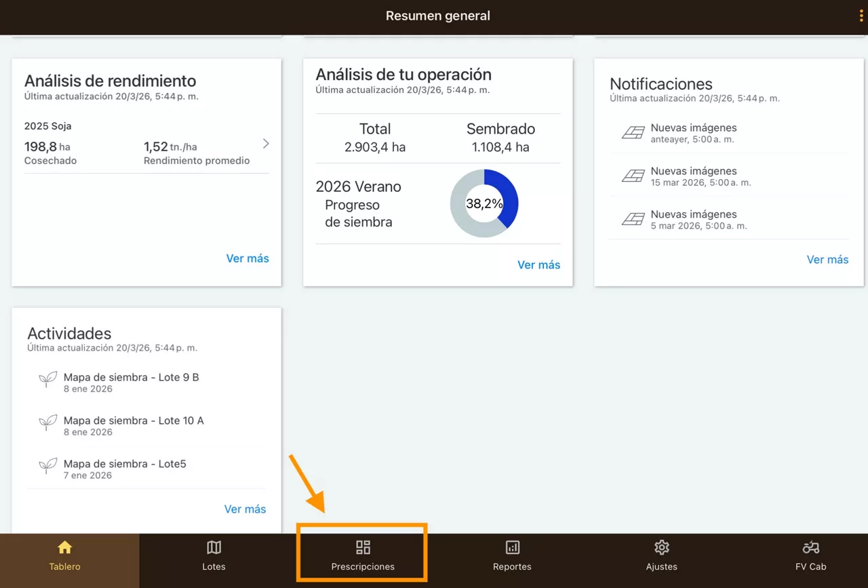Click Ver más in Análisis de tu operación

click(x=538, y=265)
